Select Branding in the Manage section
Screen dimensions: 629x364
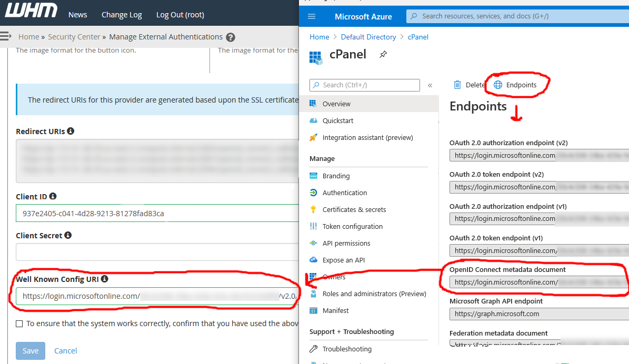(337, 176)
